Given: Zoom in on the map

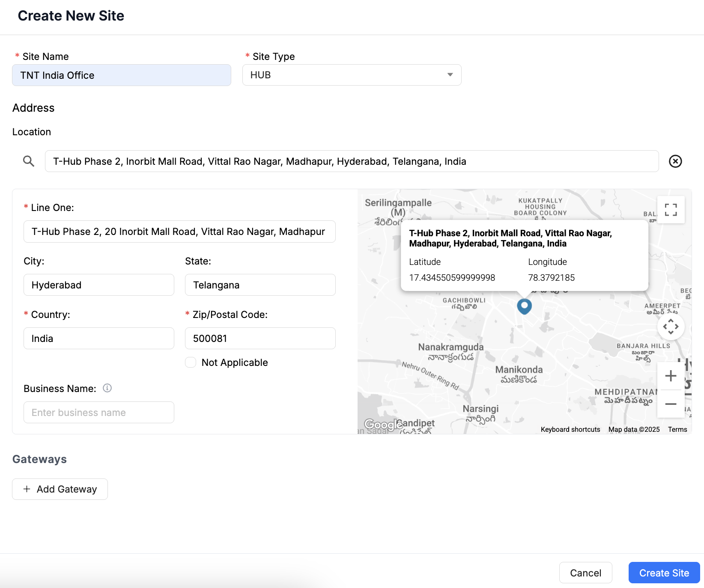Looking at the screenshot, I should click(x=671, y=376).
